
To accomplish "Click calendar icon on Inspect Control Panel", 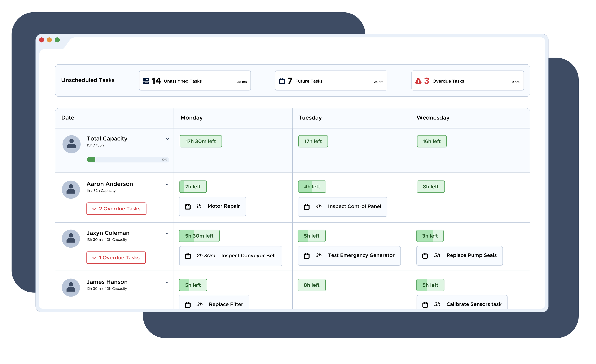I will [306, 207].
